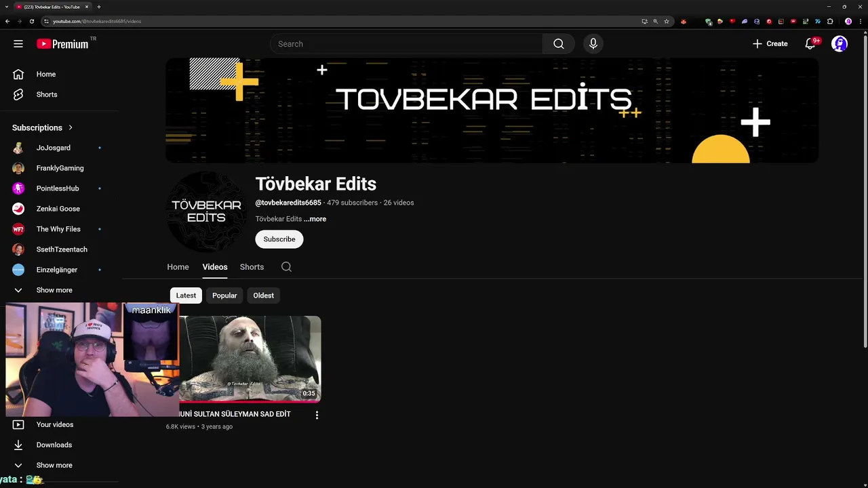Open the tab search dropdown arrow

6,7
